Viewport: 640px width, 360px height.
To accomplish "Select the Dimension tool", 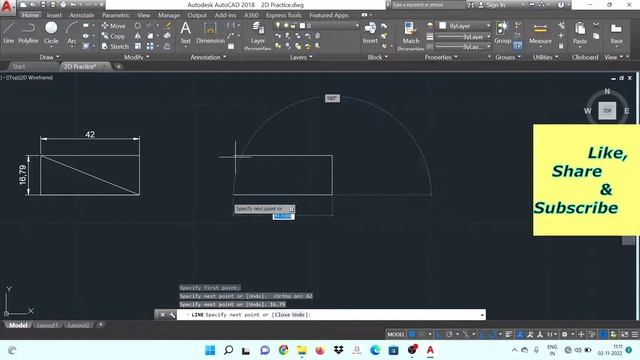I will (x=210, y=32).
